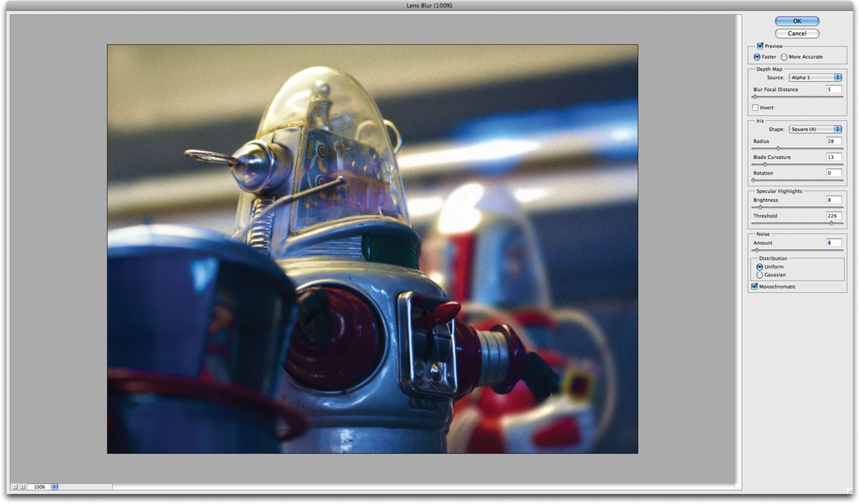Screen dimensions: 859x504
Task: Select the Faster preview radio button
Action: (x=757, y=56)
